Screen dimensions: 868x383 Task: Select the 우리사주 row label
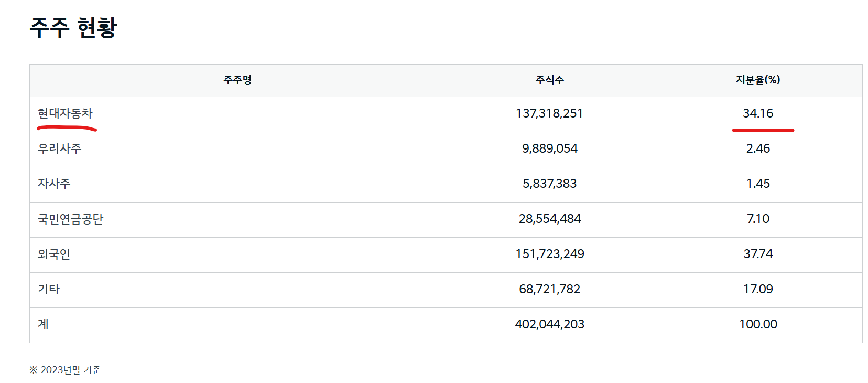point(59,148)
